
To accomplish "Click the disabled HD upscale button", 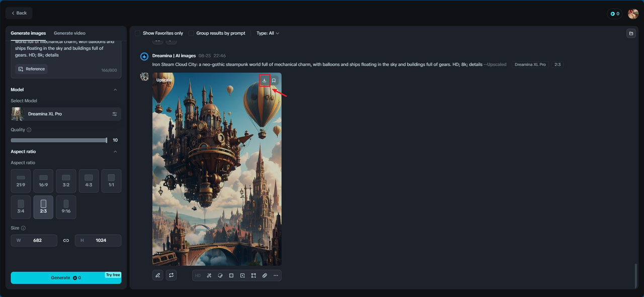I will 198,275.
